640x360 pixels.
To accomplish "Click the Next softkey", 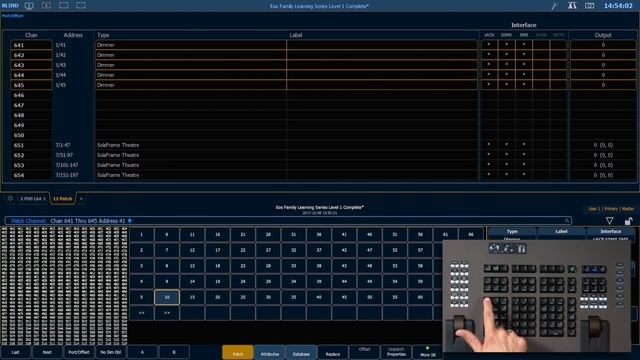I will click(47, 352).
